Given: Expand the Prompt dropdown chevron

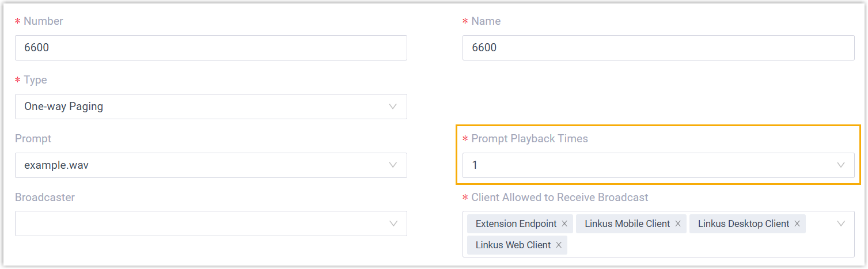Looking at the screenshot, I should pyautogui.click(x=393, y=165).
